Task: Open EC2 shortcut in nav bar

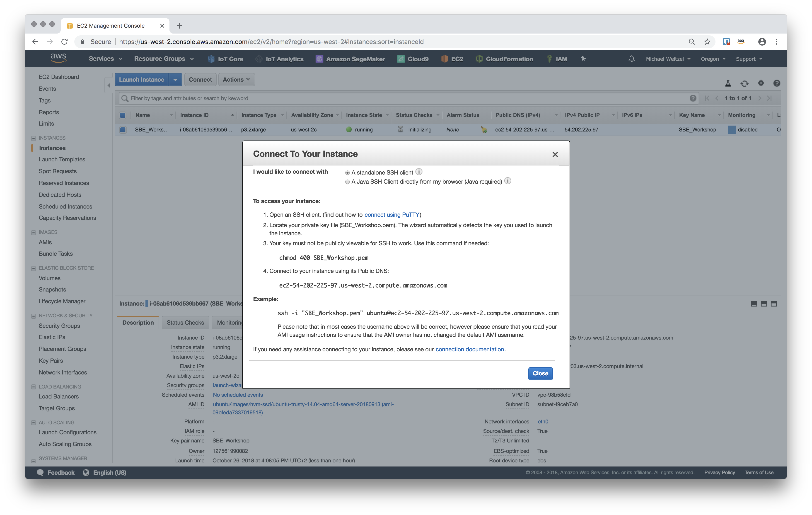Action: tap(452, 59)
